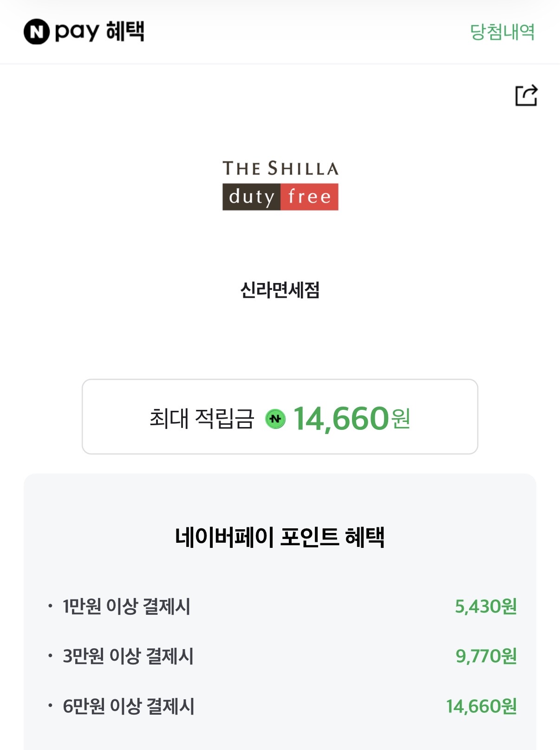The height and width of the screenshot is (750, 560).
Task: Click the 9,770원 point value
Action: pos(486,656)
